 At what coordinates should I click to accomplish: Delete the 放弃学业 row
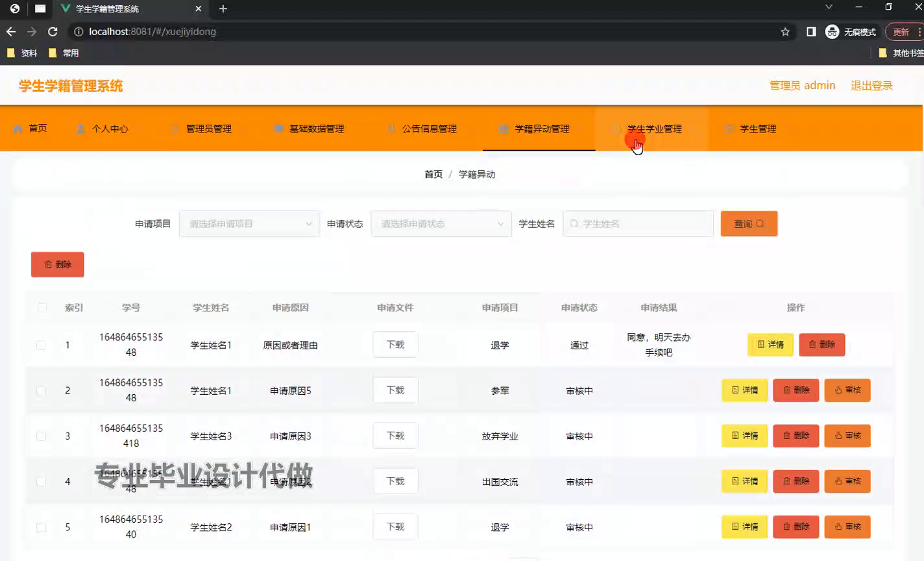pyautogui.click(x=796, y=436)
